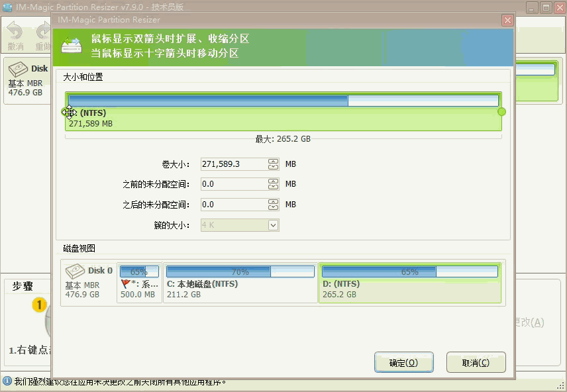
Task: Click the Redo arrow icon in main toolbar
Action: 44,30
